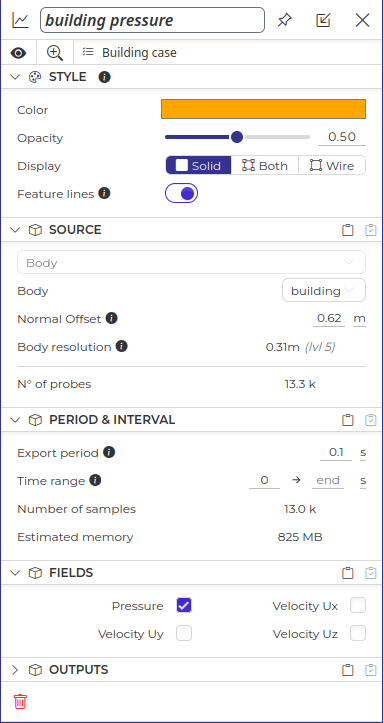384x723 pixels.
Task: Click the Estimated memory value 825 MB
Action: (300, 537)
